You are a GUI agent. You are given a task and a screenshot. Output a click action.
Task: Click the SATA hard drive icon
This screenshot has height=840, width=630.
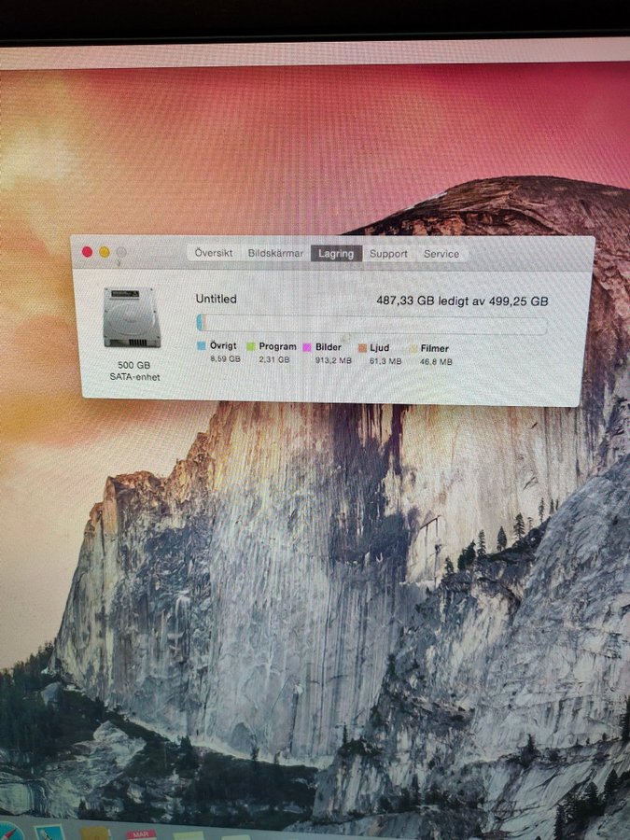(132, 318)
